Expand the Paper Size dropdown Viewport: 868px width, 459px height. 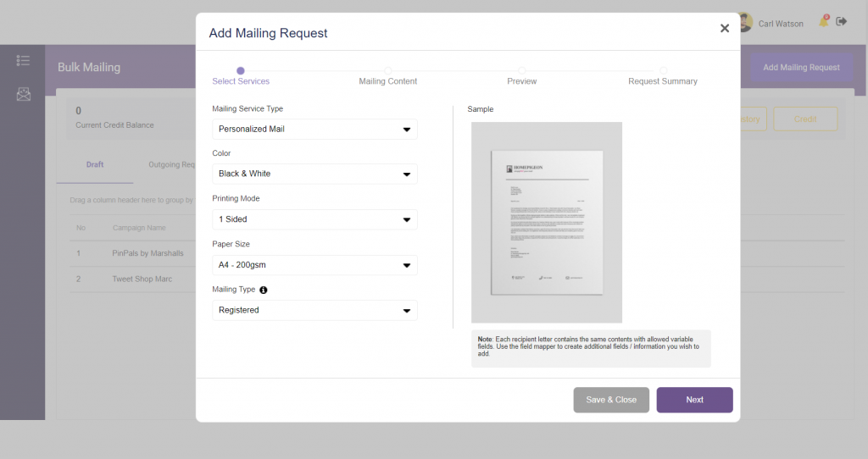pyautogui.click(x=314, y=265)
